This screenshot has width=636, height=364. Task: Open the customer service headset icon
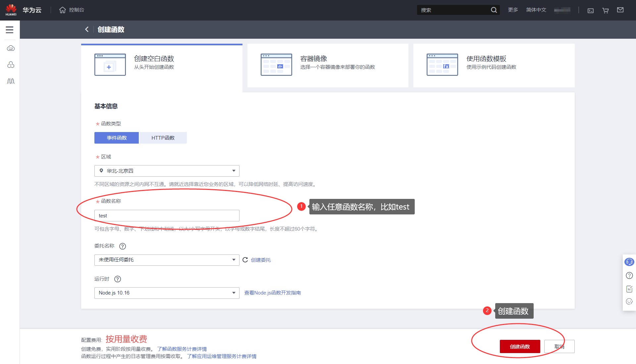tap(629, 262)
